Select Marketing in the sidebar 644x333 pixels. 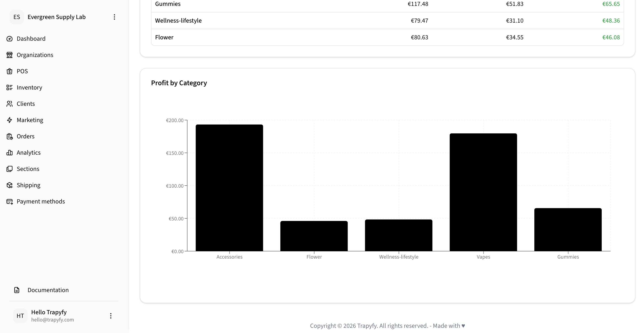pos(30,120)
